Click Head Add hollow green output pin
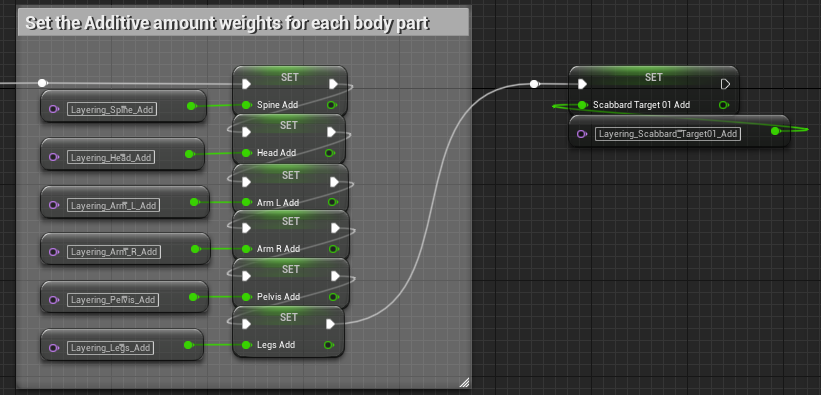821x395 pixels. tap(329, 153)
